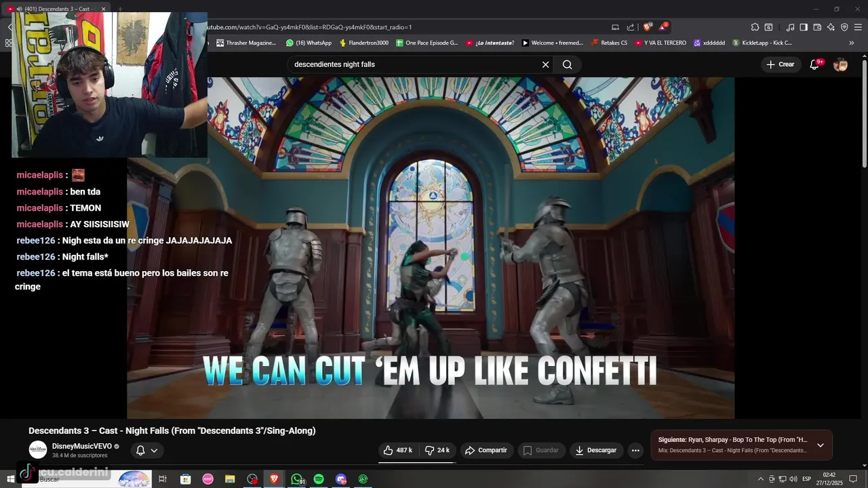The image size is (868, 488).
Task: Open the network tray icon
Action: click(x=783, y=479)
